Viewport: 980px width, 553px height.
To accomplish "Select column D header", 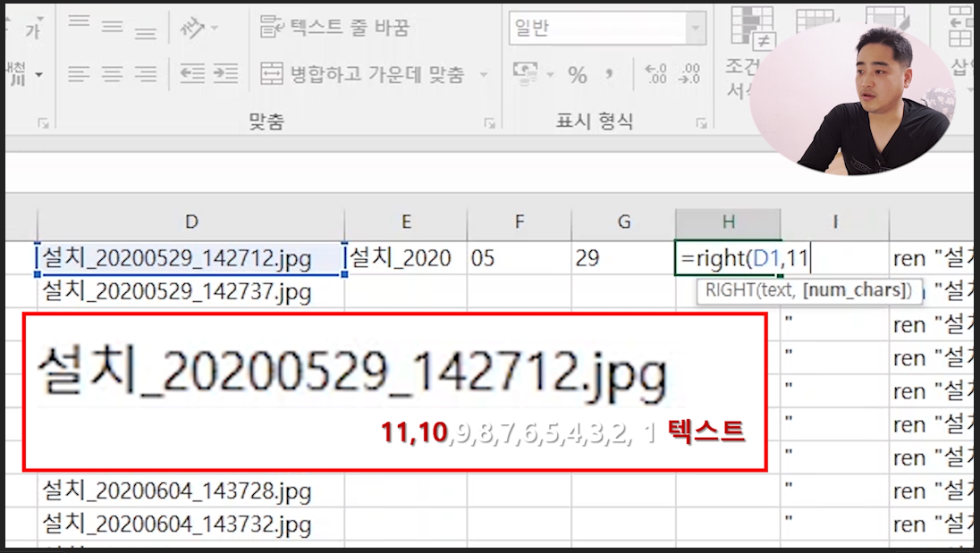I will [190, 222].
